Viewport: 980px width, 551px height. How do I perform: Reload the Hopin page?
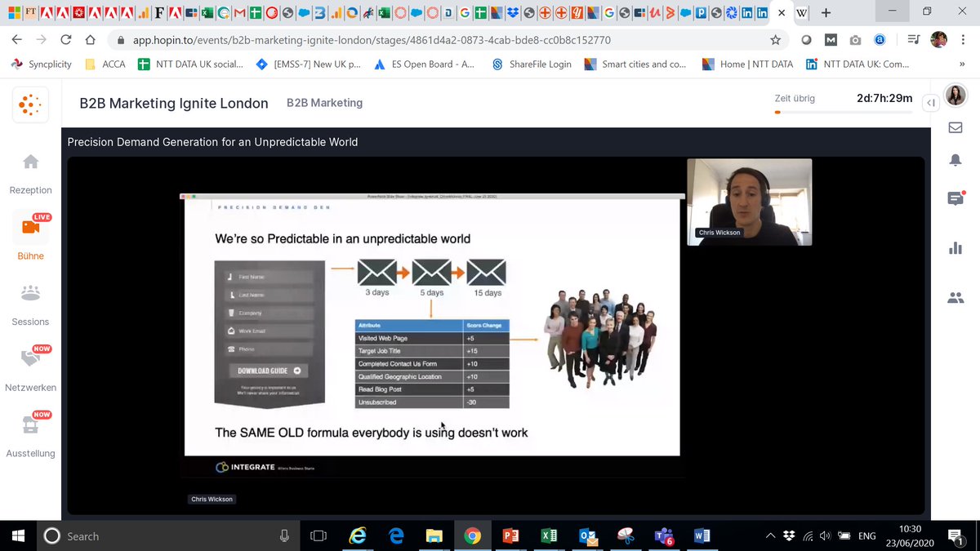(66, 40)
